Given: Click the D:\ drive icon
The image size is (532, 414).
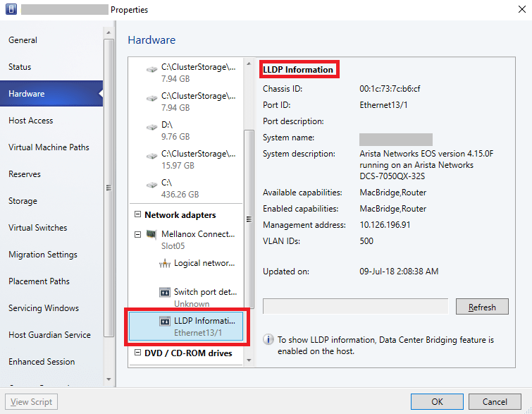Looking at the screenshot, I should coord(152,126).
